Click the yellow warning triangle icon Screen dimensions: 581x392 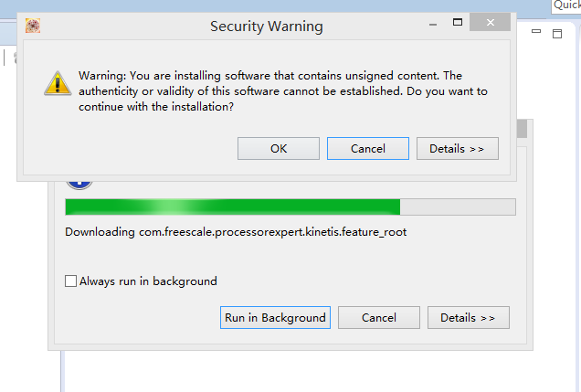coord(58,84)
